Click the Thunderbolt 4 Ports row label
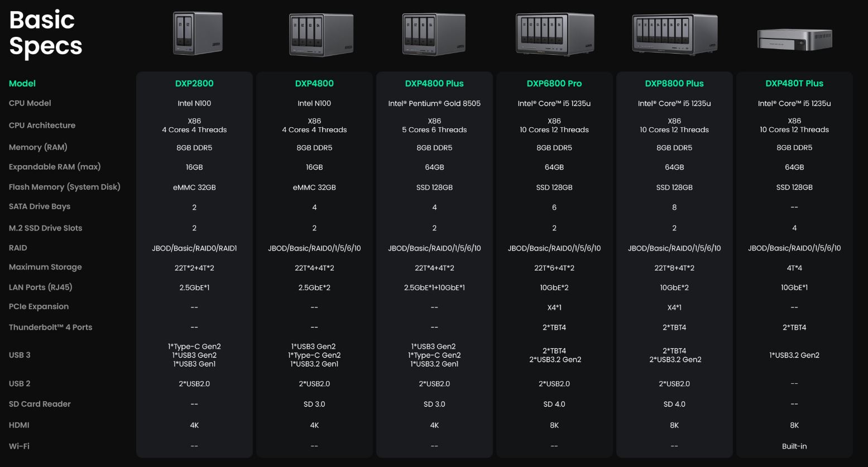Image resolution: width=868 pixels, height=467 pixels. point(50,328)
